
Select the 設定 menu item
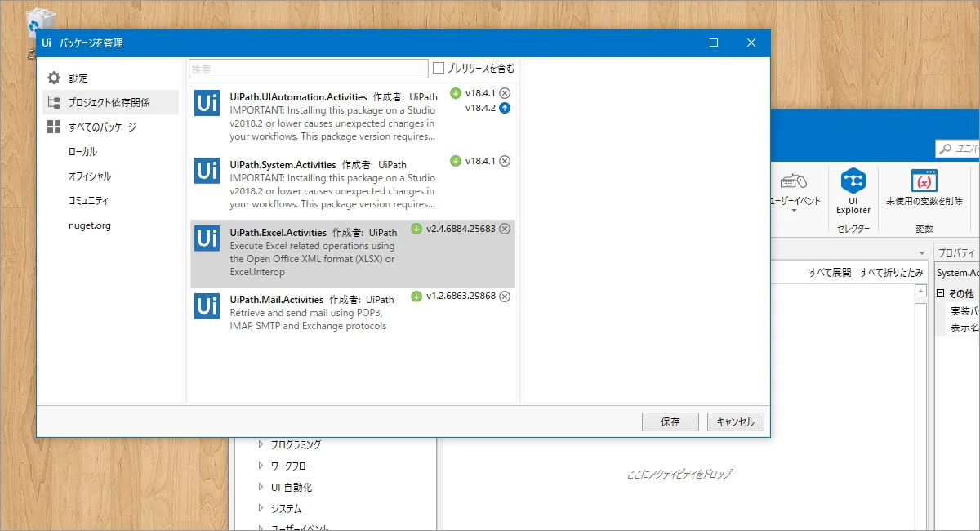pyautogui.click(x=78, y=78)
